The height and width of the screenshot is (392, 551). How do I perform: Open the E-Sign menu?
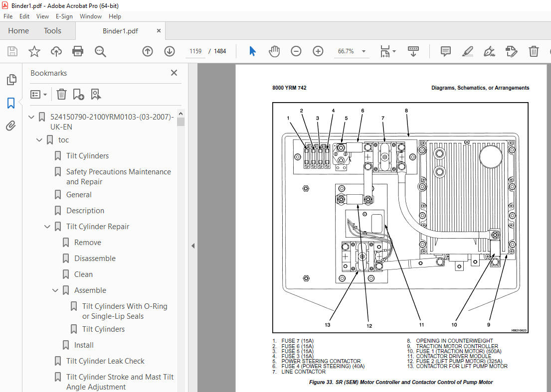pyautogui.click(x=64, y=16)
